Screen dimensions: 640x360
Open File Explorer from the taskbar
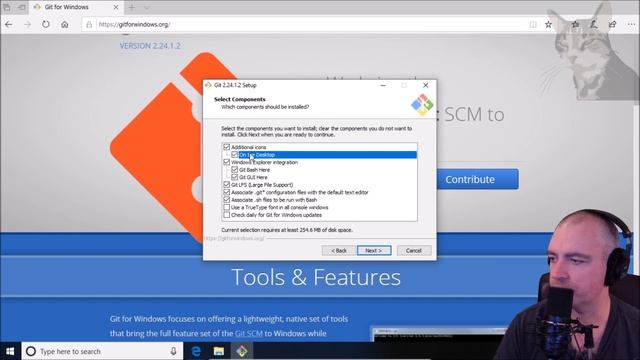coord(219,351)
